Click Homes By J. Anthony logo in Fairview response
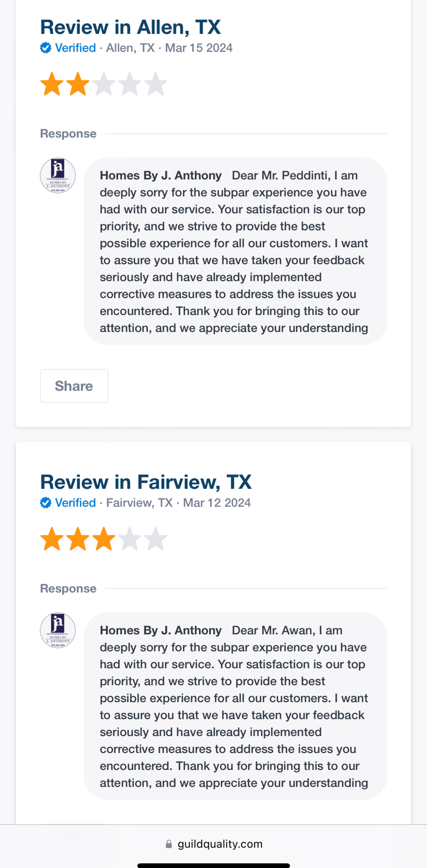This screenshot has height=868, width=427. point(58,630)
